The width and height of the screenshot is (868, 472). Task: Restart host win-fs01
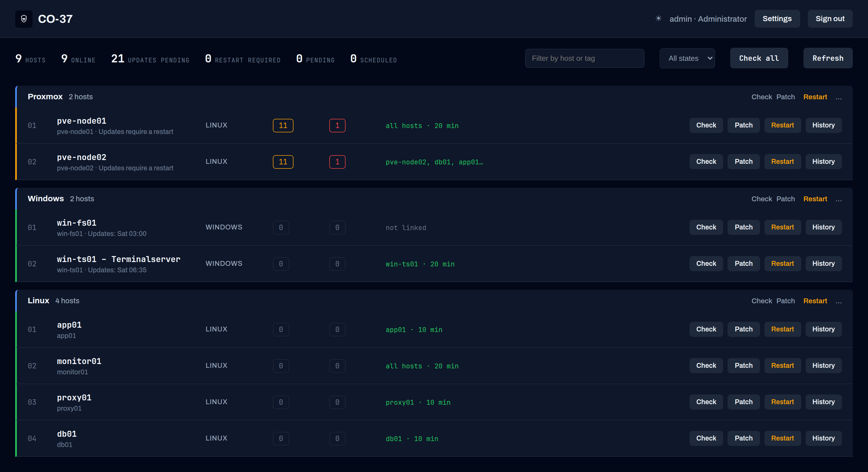tap(782, 227)
